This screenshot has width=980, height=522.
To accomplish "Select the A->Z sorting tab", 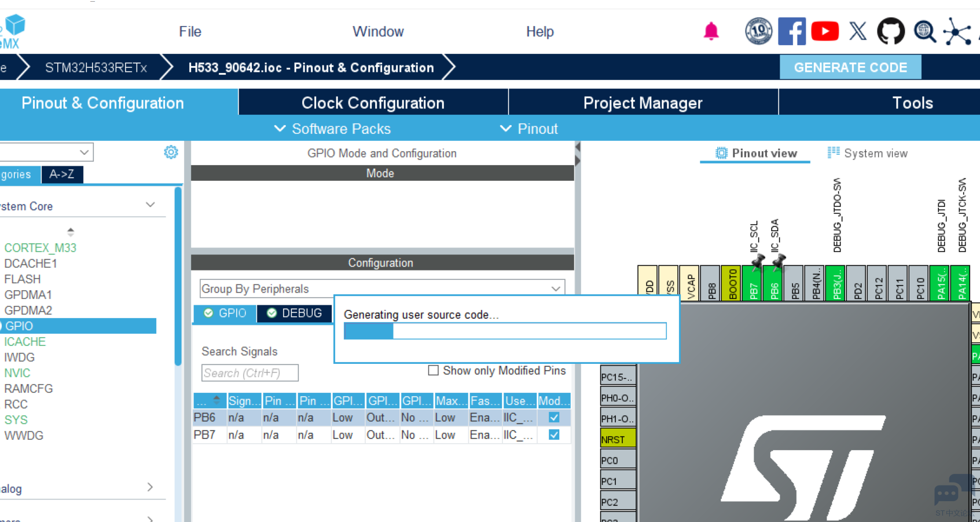I will [x=62, y=174].
